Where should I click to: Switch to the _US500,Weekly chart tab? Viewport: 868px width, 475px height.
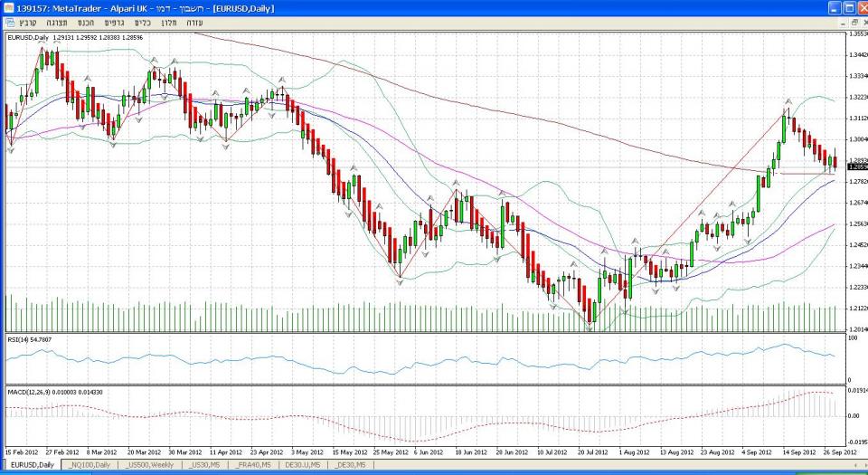tap(150, 464)
